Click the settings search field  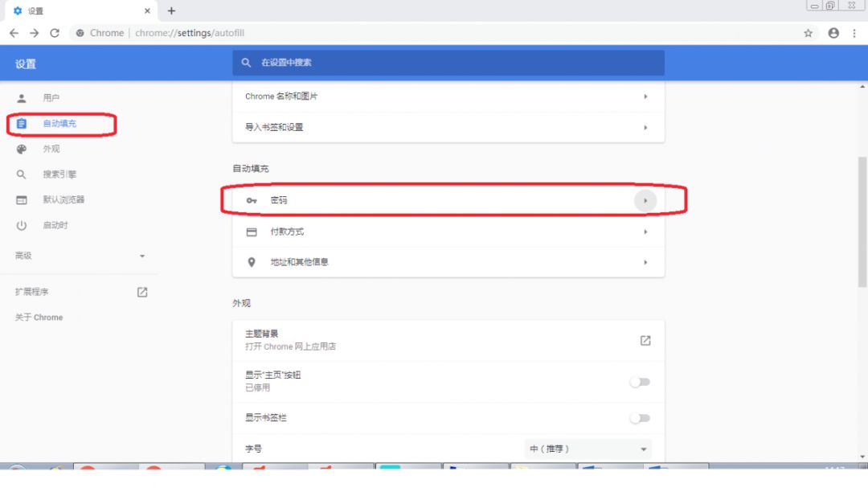click(448, 63)
